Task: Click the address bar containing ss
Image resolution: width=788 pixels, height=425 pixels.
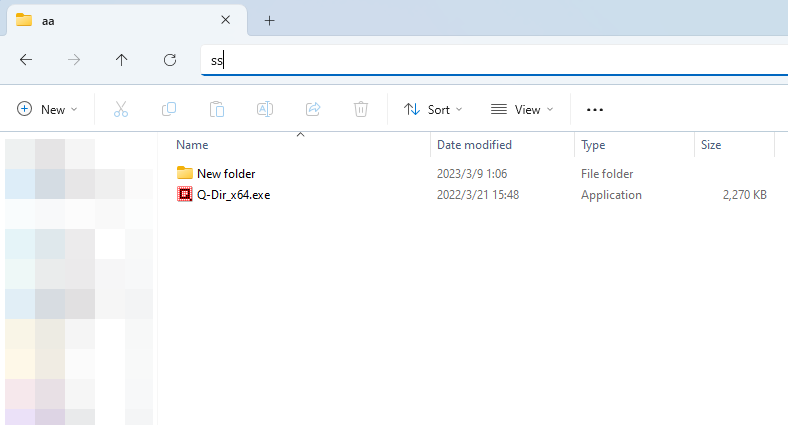Action: click(x=495, y=60)
